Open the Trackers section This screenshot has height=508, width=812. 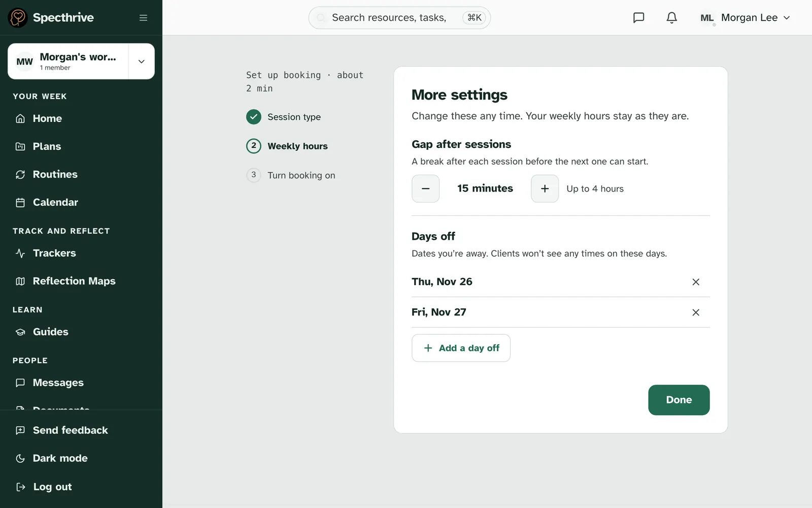coord(81,253)
